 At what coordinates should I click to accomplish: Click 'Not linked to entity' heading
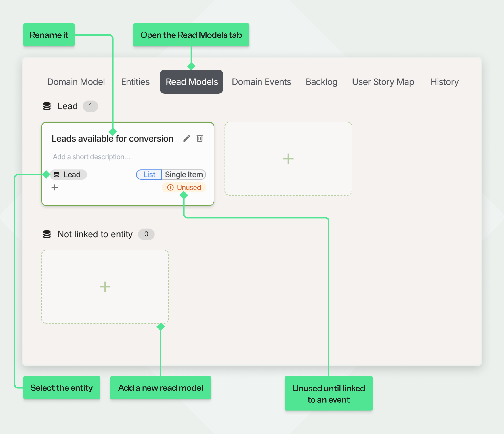coord(95,234)
